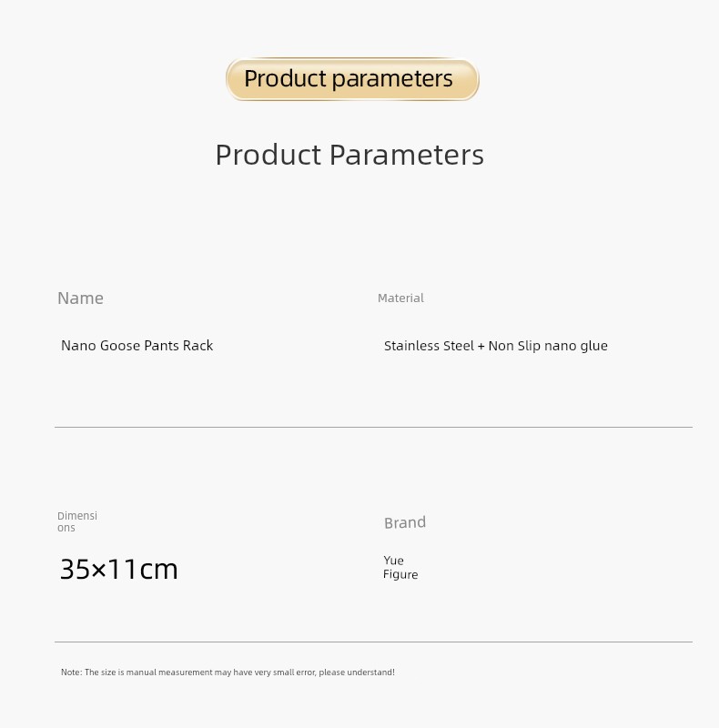Click the word Figure under Brand

(x=400, y=575)
